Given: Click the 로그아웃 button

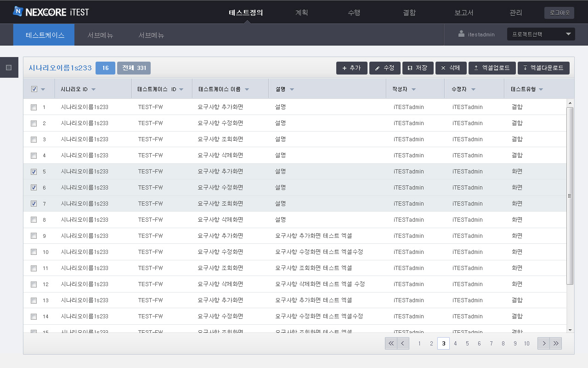Looking at the screenshot, I should 559,12.
